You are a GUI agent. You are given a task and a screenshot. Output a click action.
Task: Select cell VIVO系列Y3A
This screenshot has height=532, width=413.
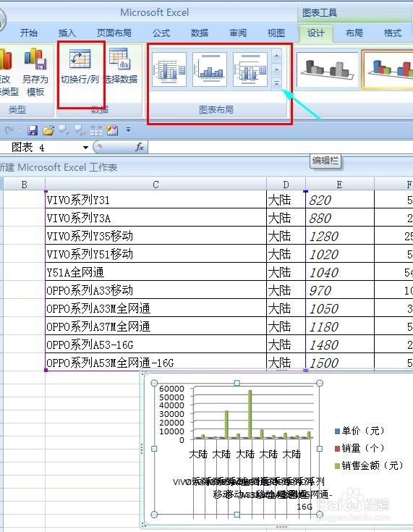pos(156,217)
